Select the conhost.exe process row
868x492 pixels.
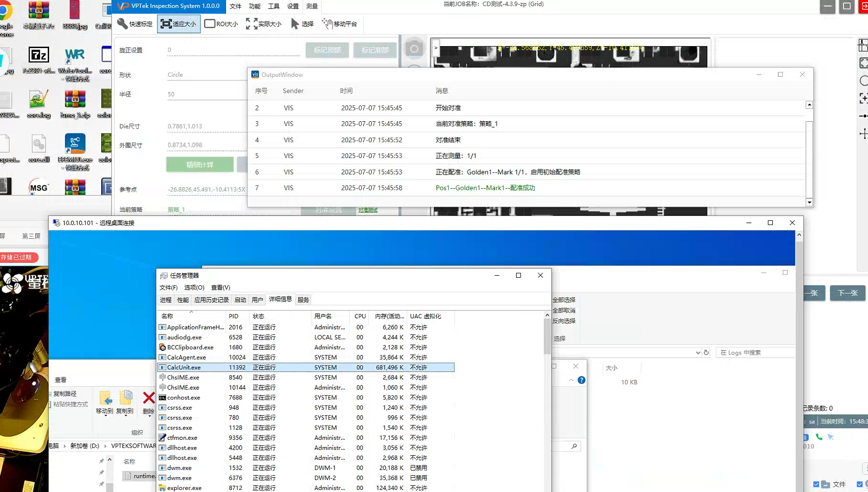(306, 397)
